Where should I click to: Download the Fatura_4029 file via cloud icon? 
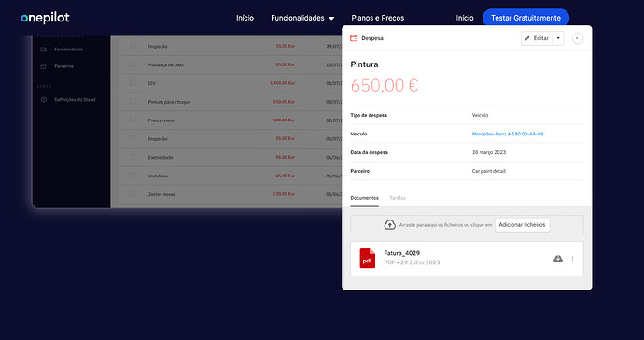(x=558, y=259)
